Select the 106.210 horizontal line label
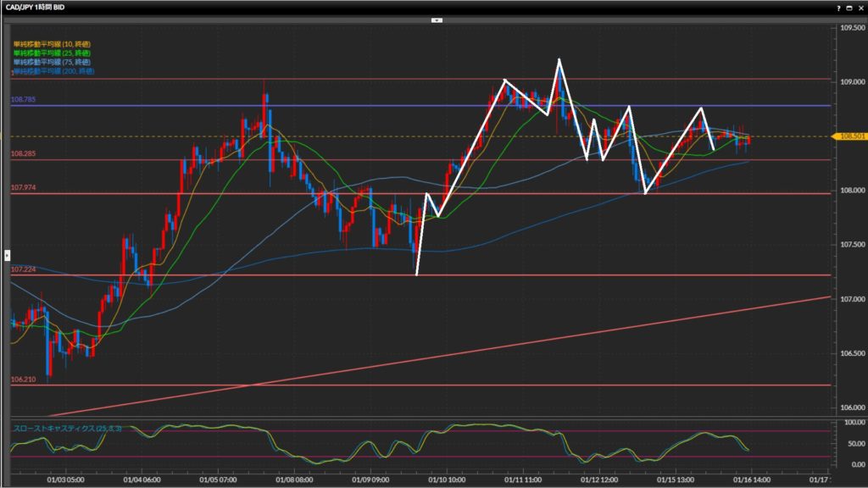Viewport: 868px width, 488px height. (22, 380)
